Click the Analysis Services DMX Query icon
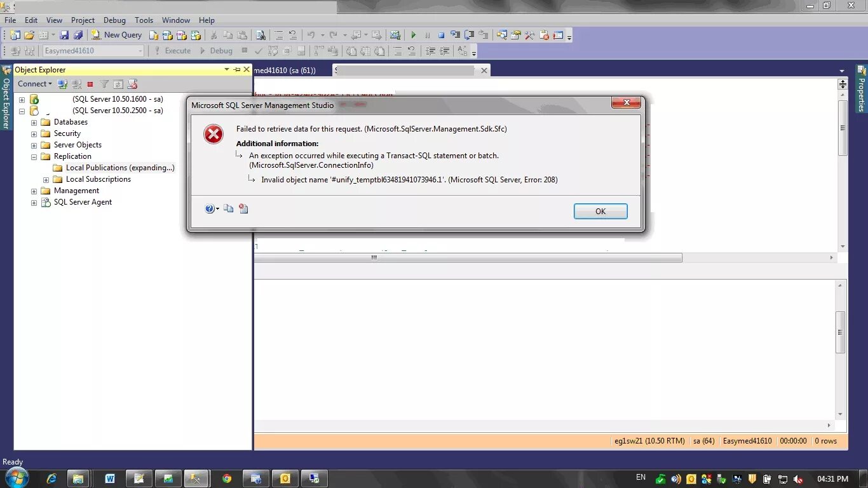The image size is (868, 488). tap(182, 35)
